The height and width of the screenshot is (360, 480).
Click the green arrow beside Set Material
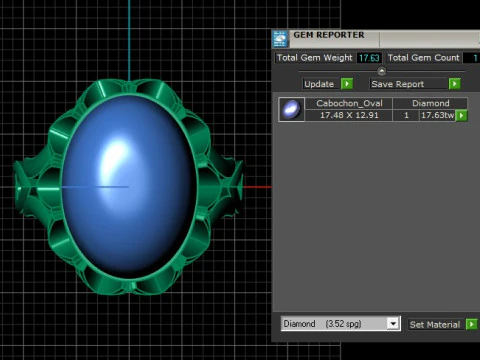(471, 324)
